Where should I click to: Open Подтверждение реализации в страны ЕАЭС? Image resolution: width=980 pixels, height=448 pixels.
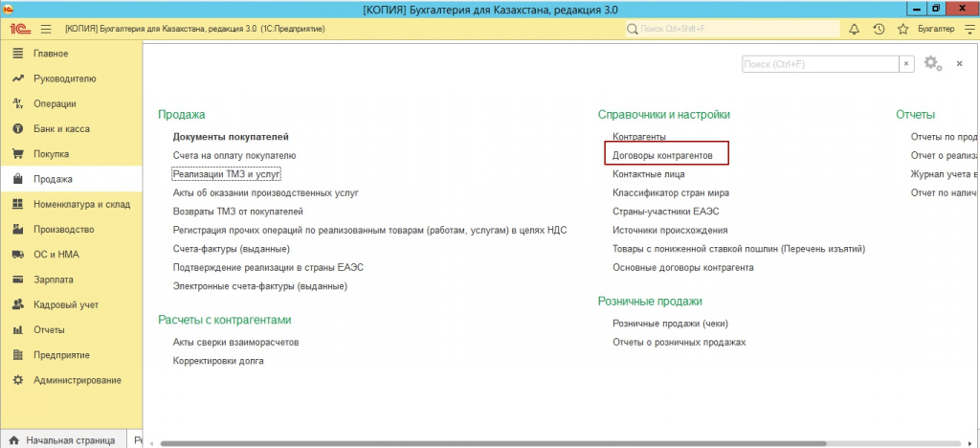tap(268, 267)
